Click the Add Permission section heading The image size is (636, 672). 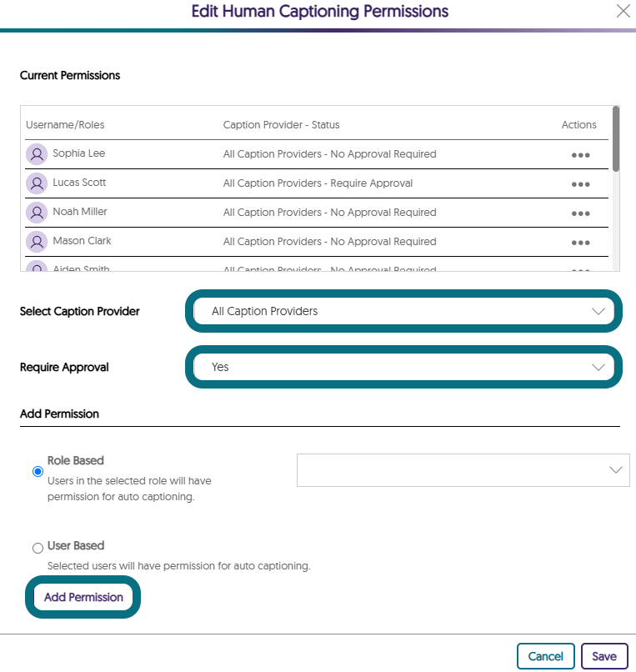(59, 414)
